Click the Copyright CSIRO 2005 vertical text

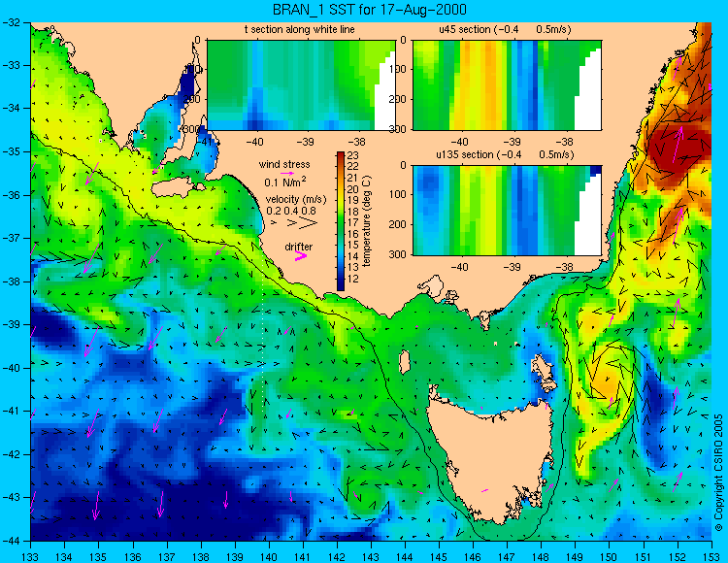[x=718, y=473]
